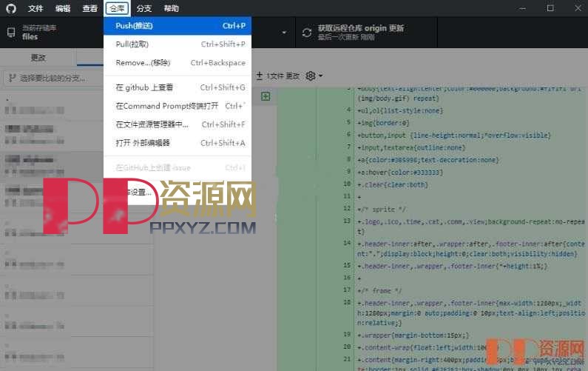Screen dimensions: 588x371
Task: Close the open 仓库 menu
Action: point(117,8)
